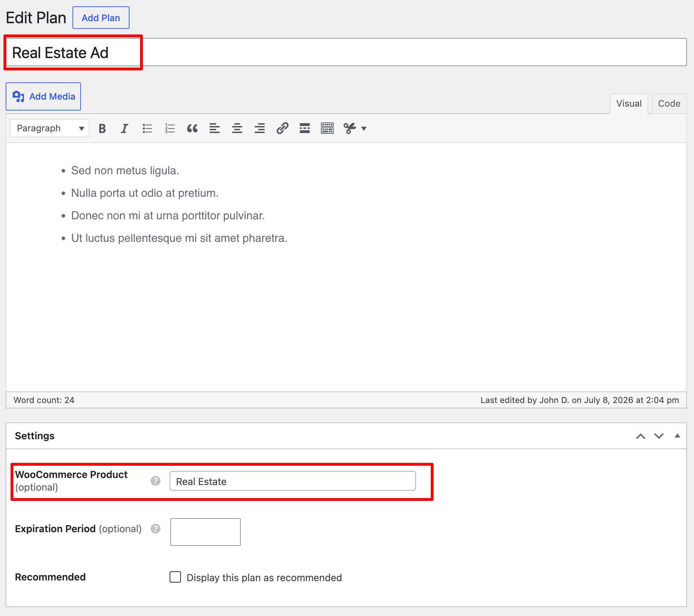
Task: Toggle bold formatting in editor toolbar
Action: [102, 128]
